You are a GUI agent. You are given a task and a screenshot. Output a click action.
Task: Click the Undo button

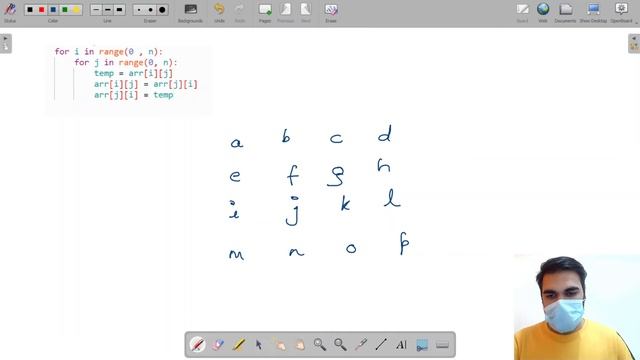click(219, 12)
